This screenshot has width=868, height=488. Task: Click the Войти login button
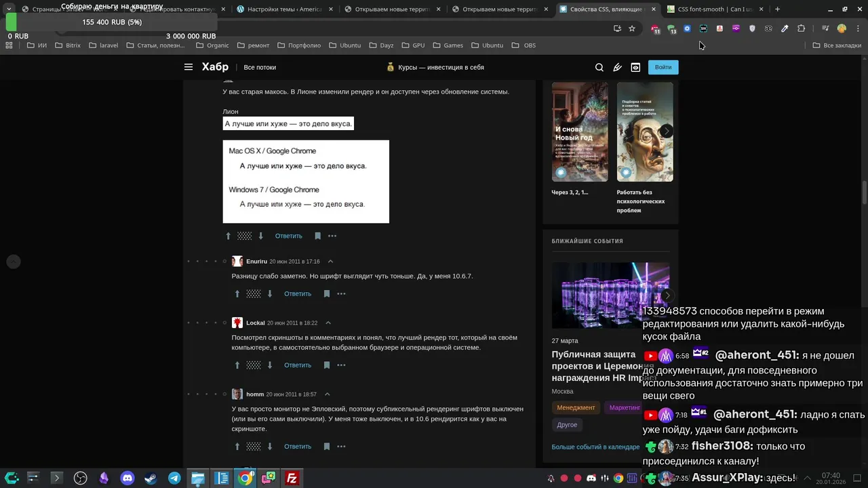click(663, 67)
